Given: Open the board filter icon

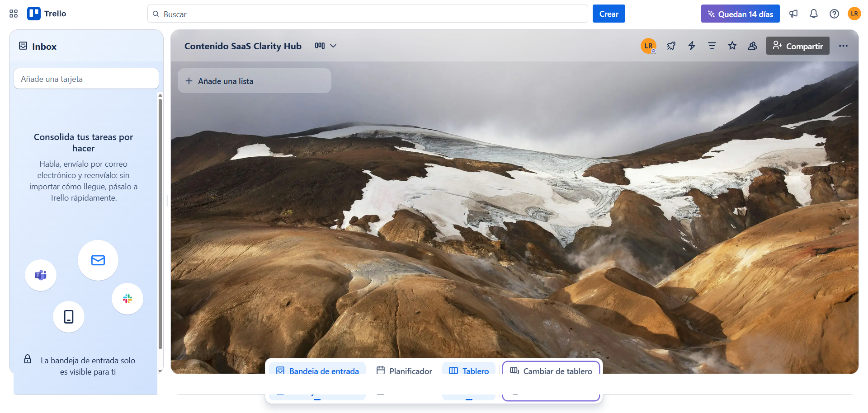Looking at the screenshot, I should (712, 46).
